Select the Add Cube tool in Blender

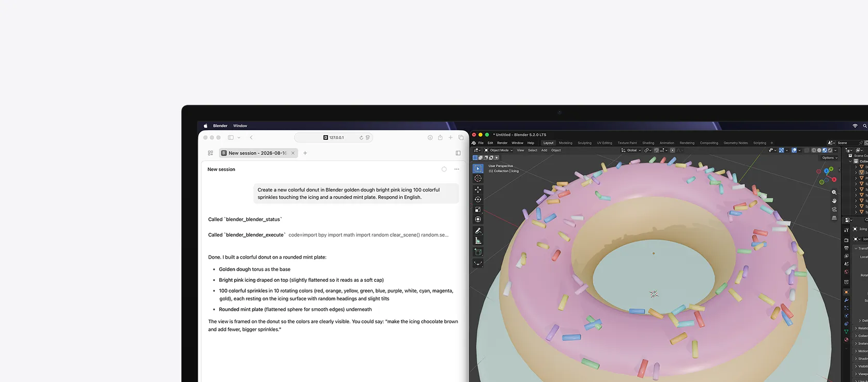[x=478, y=252]
